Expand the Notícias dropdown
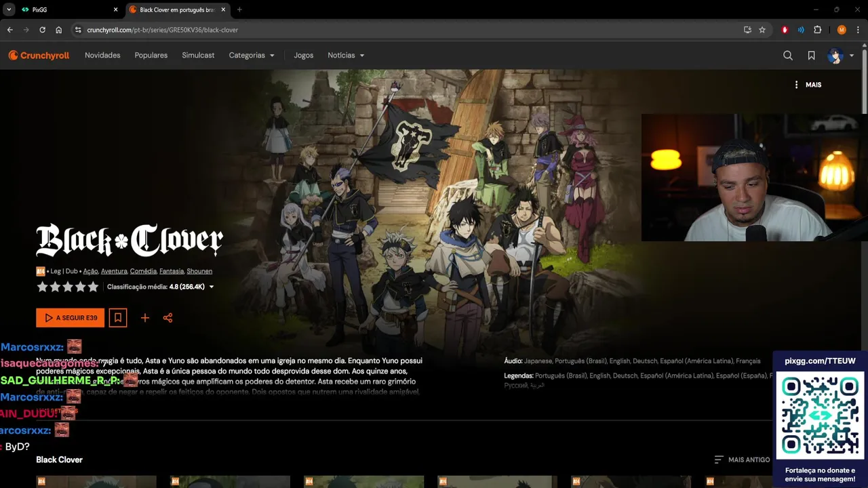868x488 pixels. 346,56
